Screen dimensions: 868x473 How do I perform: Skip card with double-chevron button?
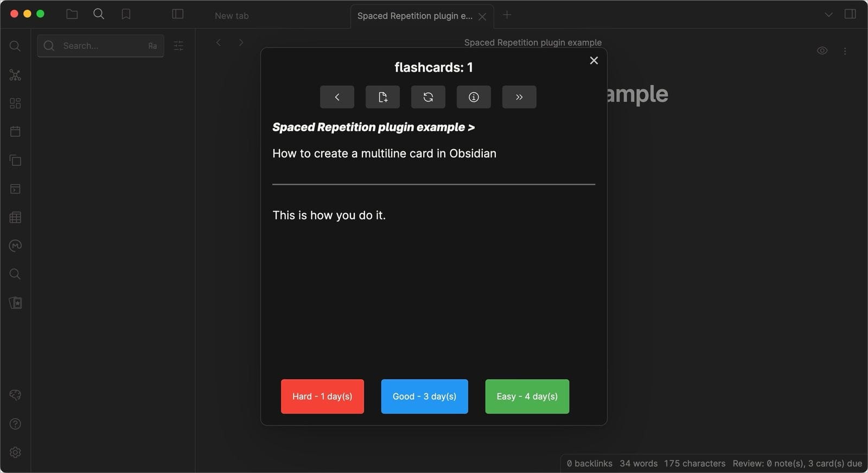519,97
